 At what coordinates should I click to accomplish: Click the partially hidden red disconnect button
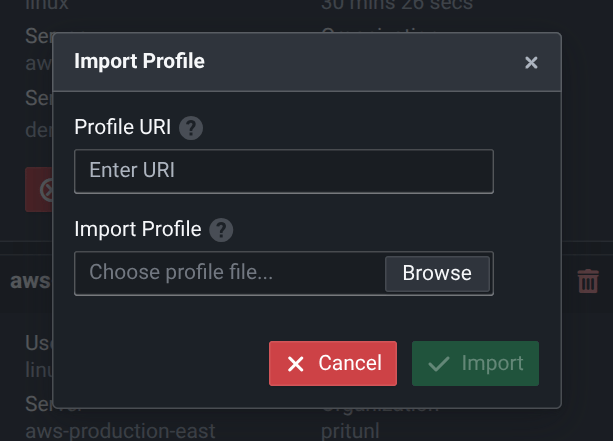[x=38, y=189]
